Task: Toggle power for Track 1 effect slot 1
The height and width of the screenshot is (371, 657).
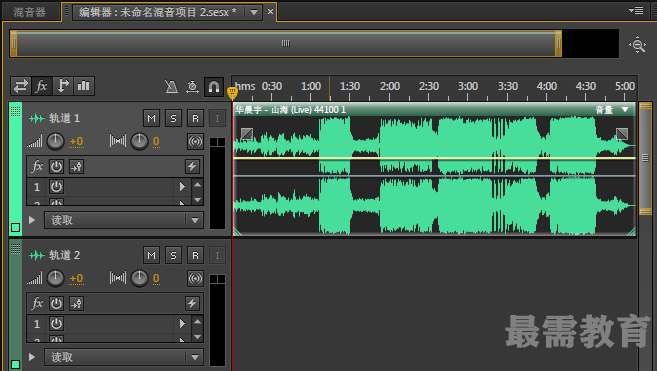Action: pyautogui.click(x=56, y=187)
